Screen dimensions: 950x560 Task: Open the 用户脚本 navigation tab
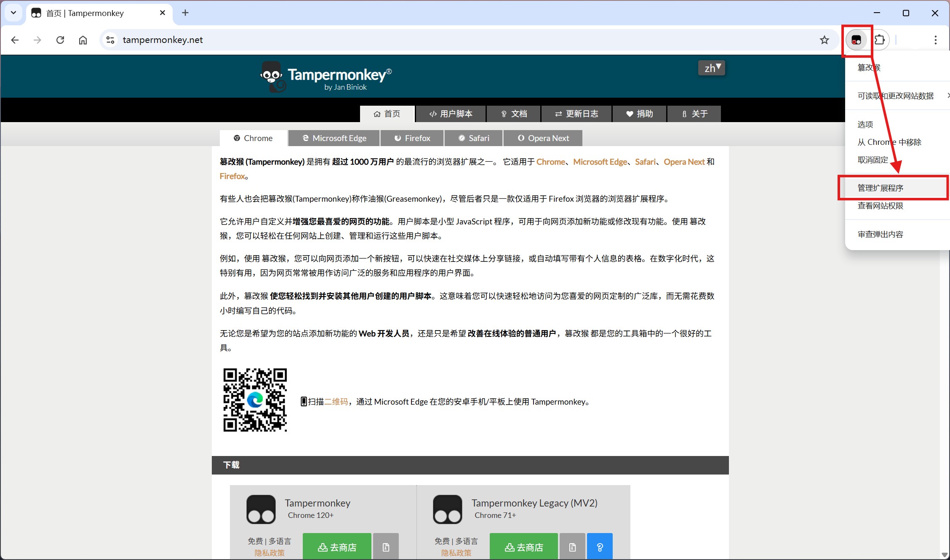coord(451,114)
